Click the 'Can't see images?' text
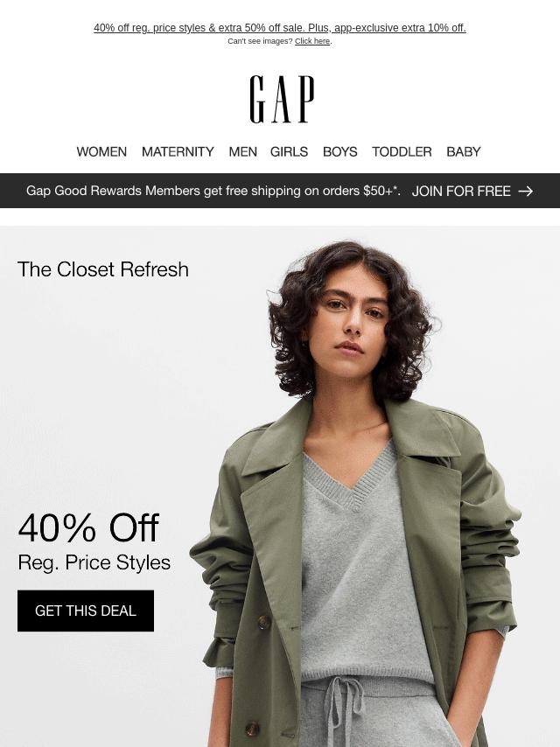This screenshot has width=560, height=747. pyautogui.click(x=260, y=41)
